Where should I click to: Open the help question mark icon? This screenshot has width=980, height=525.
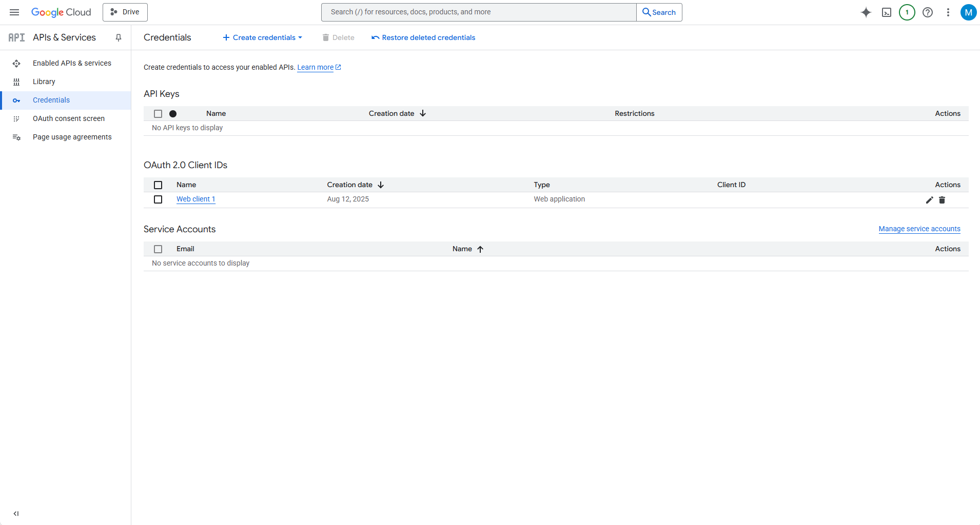(928, 12)
